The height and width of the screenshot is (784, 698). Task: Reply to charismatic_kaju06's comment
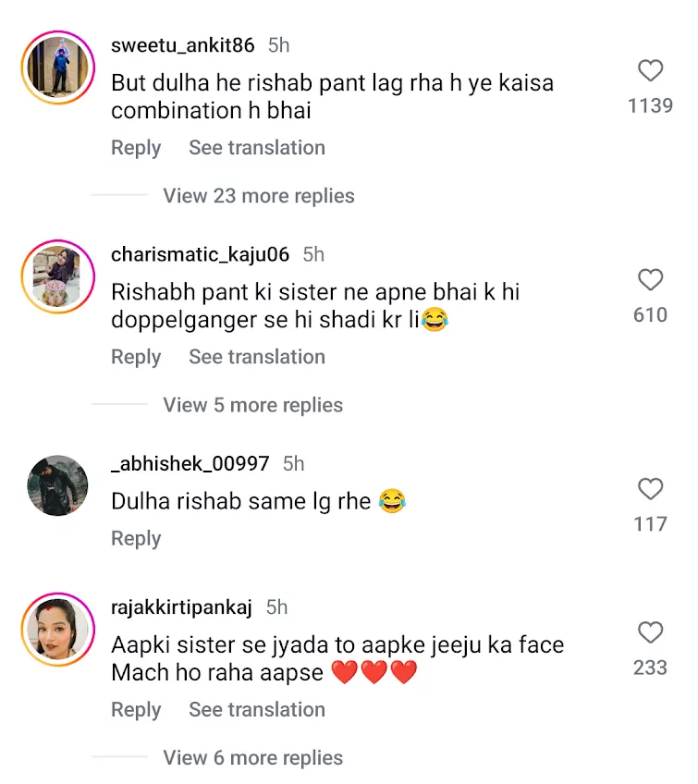click(x=136, y=357)
